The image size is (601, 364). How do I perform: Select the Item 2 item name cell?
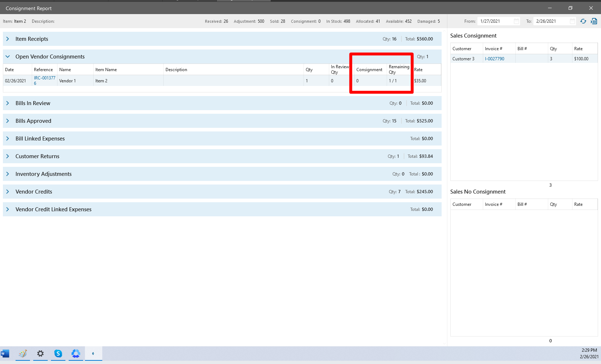tap(128, 81)
